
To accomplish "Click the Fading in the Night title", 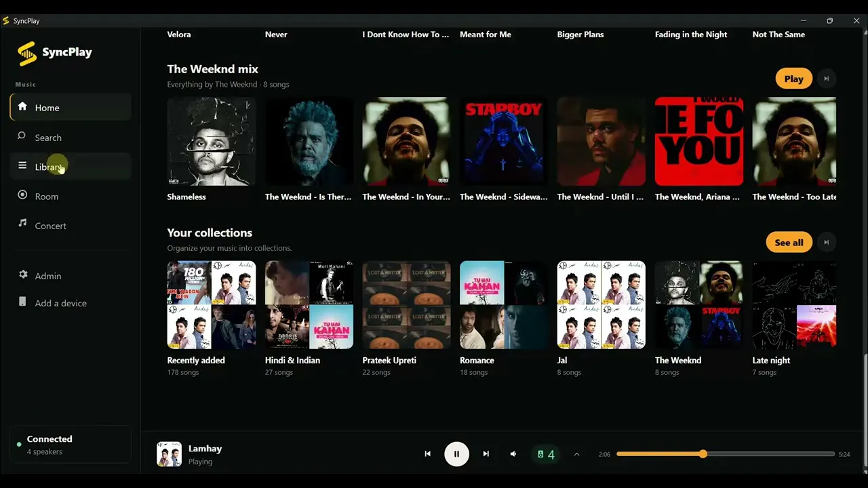I will (x=691, y=35).
